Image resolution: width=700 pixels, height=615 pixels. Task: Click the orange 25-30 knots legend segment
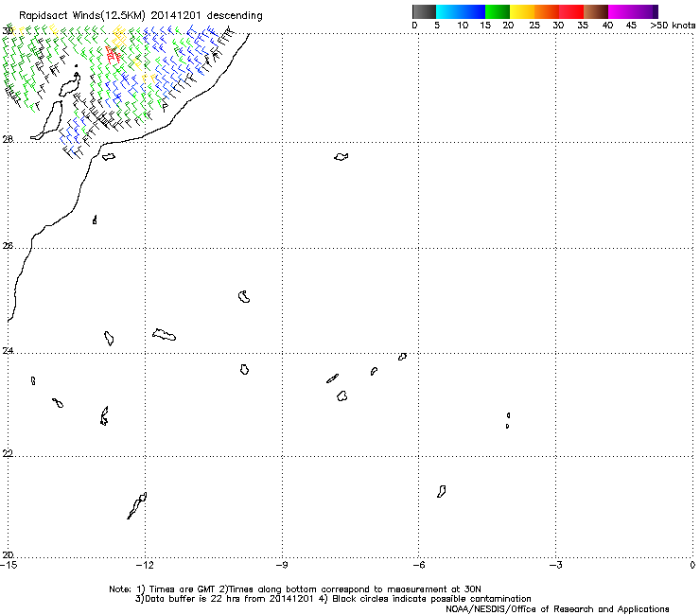[547, 11]
